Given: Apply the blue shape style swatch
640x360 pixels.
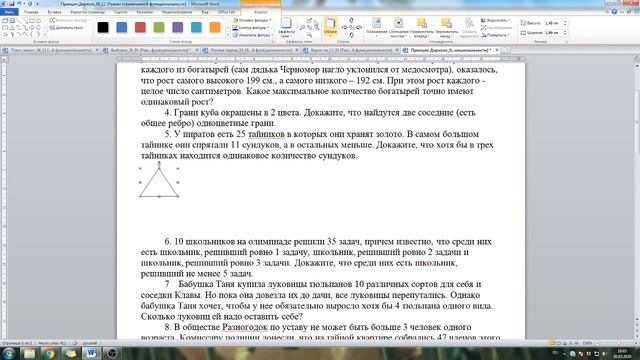Looking at the screenshot, I should coord(122,27).
